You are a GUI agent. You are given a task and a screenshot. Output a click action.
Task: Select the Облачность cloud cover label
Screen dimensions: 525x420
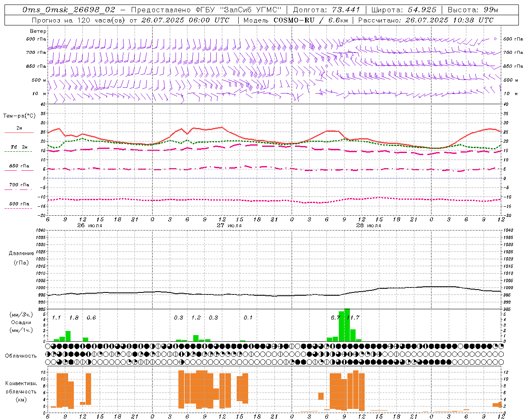[21, 356]
